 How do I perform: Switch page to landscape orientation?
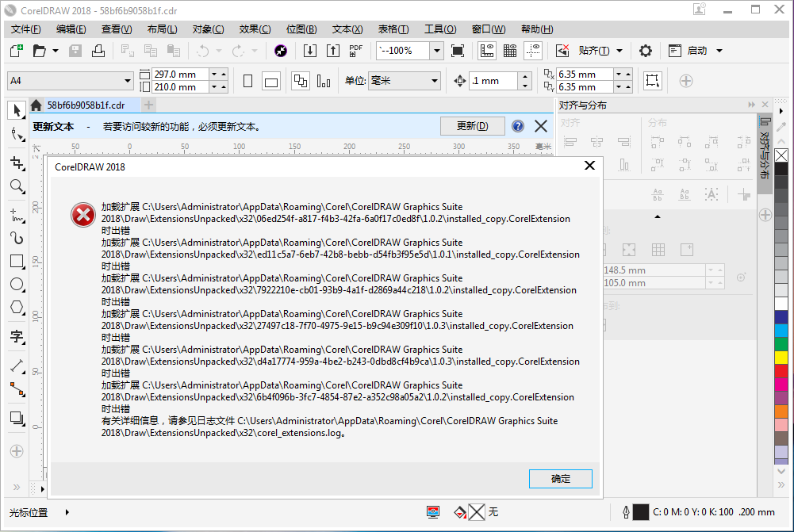271,80
